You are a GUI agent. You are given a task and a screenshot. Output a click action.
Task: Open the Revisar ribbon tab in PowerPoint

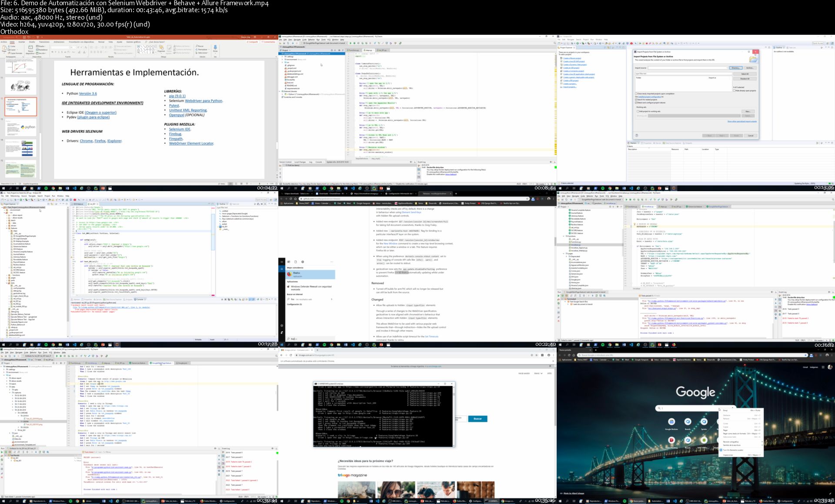point(101,42)
